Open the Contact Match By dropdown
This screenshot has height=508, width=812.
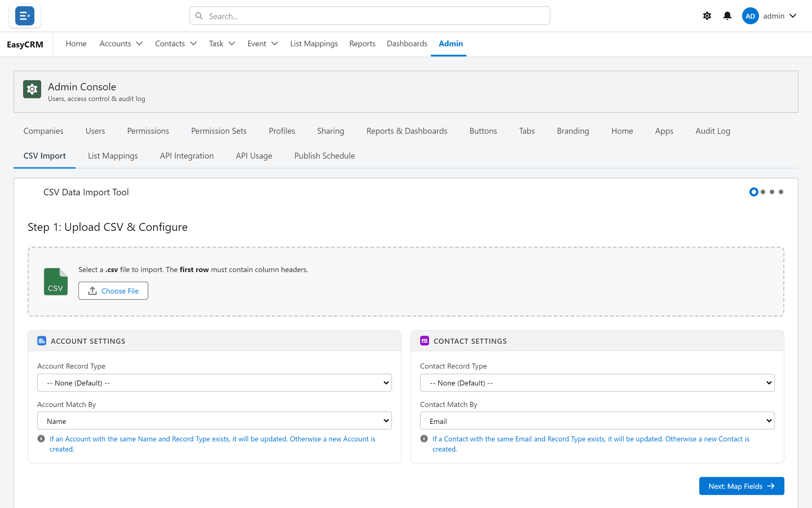[x=597, y=421]
